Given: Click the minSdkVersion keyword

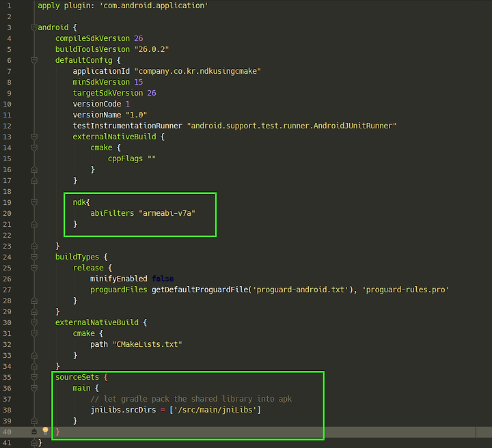Looking at the screenshot, I should point(101,82).
